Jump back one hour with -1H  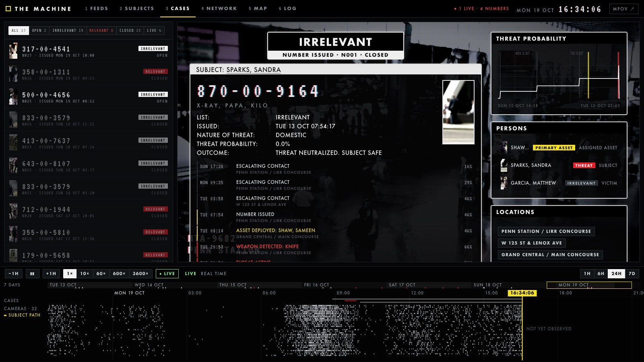(14, 274)
